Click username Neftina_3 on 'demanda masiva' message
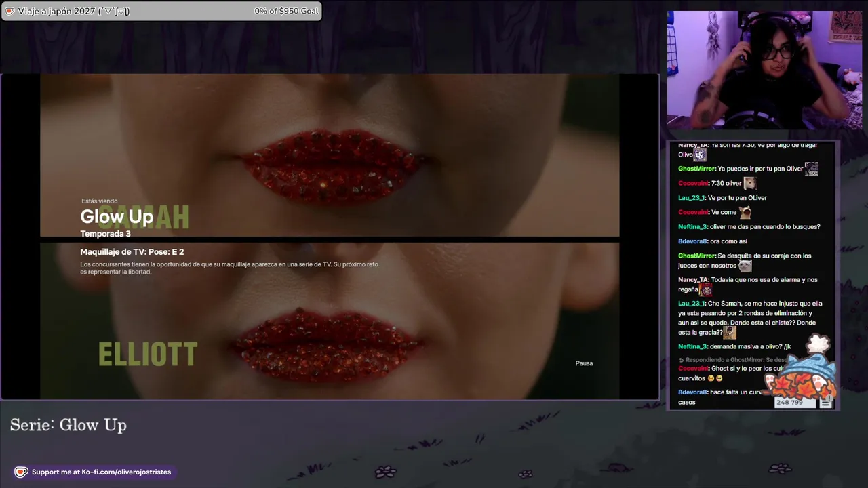Viewport: 868px width, 488px height. point(692,346)
